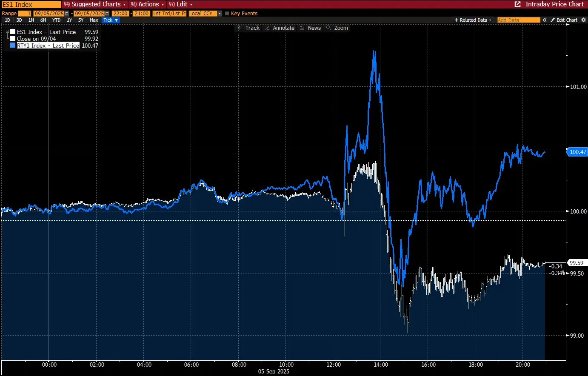Click the Intraday Price Chart pop-out icon

click(518, 4)
